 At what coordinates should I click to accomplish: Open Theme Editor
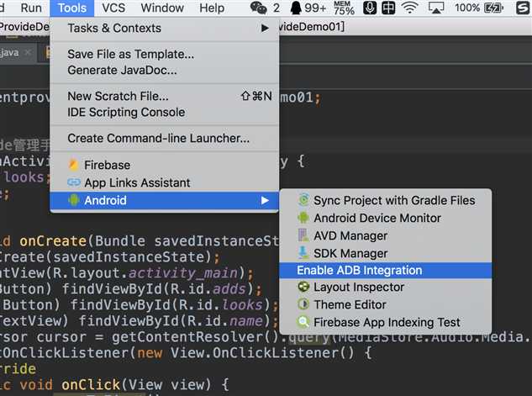click(x=386, y=304)
